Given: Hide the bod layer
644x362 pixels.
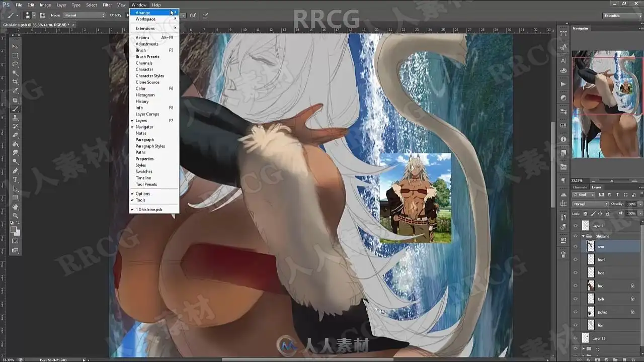Looking at the screenshot, I should pyautogui.click(x=576, y=286).
